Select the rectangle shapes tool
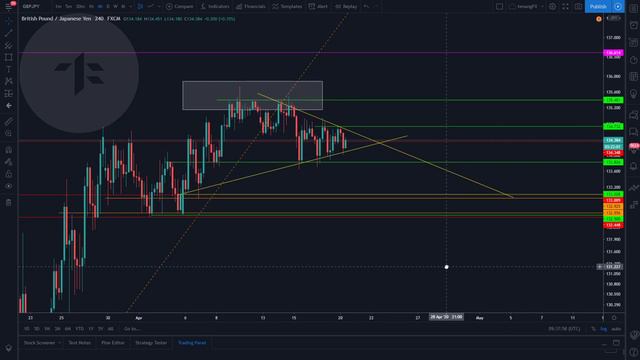The height and width of the screenshot is (360, 640). [8, 57]
